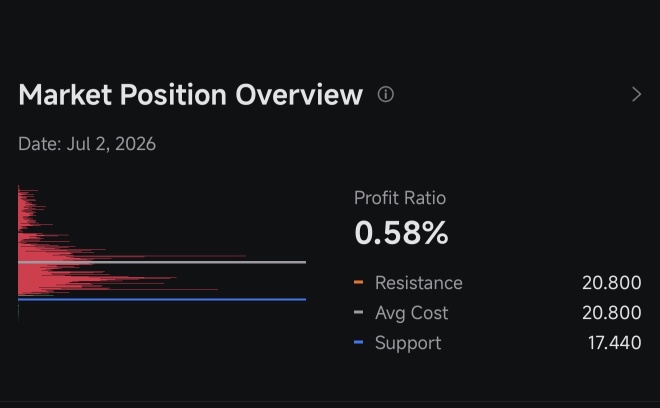Open the info icon beside Market Position Overview
660x408 pixels.
[x=386, y=94]
